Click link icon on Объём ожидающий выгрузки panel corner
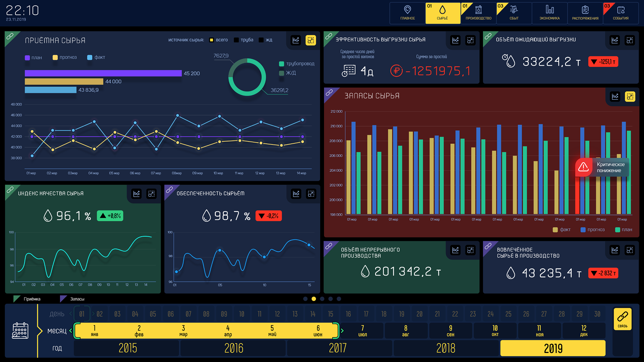This screenshot has height=362, width=644. click(488, 36)
